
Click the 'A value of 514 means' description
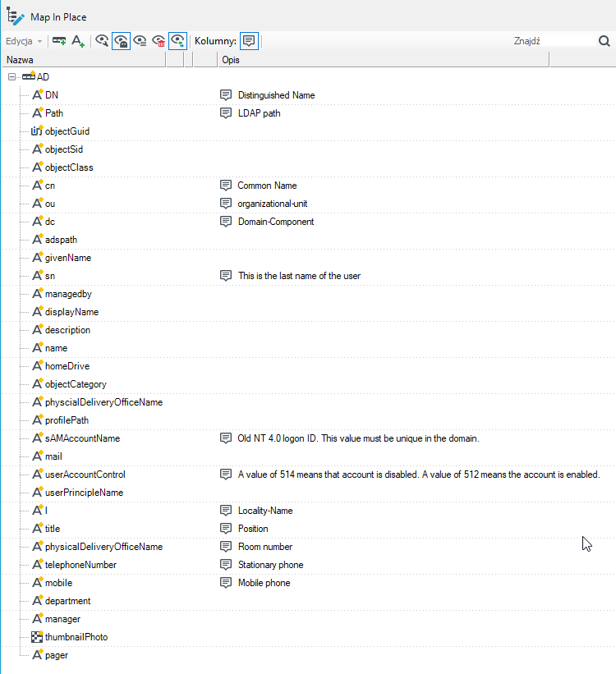419,475
